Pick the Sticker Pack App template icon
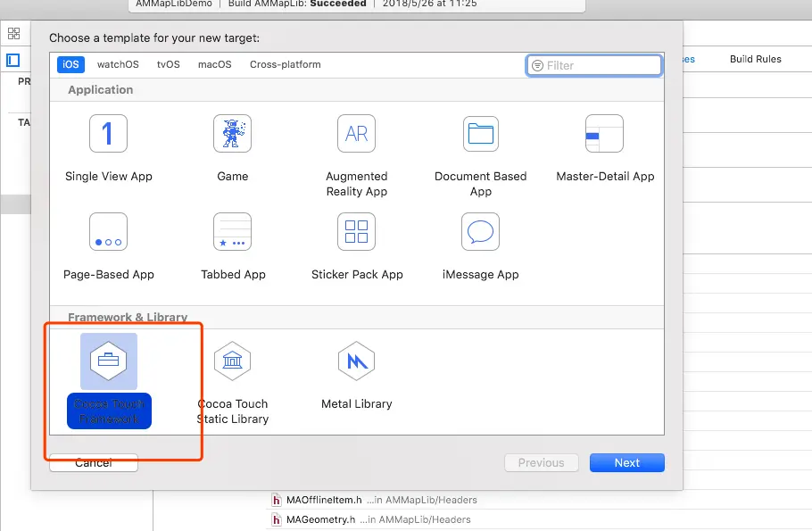The width and height of the screenshot is (812, 531). point(356,231)
